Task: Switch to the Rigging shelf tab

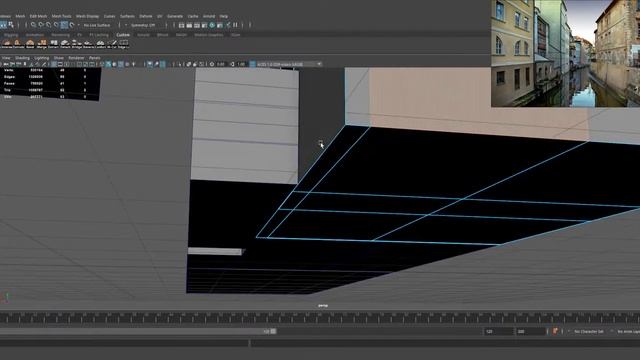Action: (11, 35)
